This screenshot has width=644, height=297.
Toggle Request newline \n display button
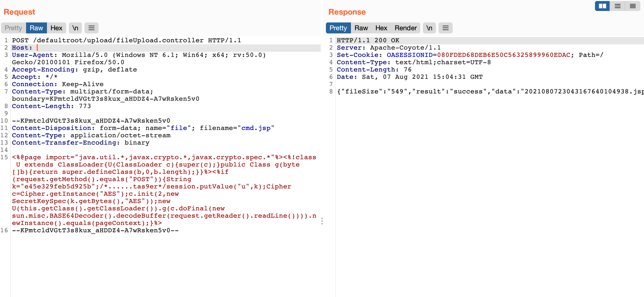[x=75, y=28]
